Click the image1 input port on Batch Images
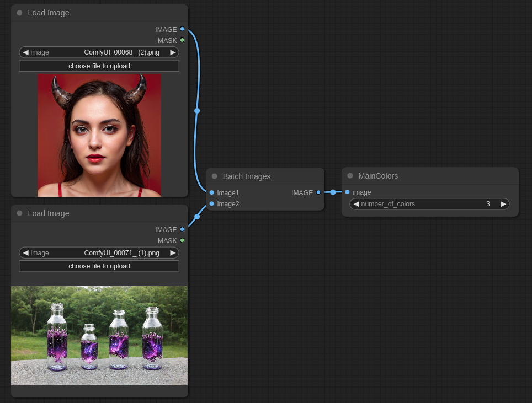 (212, 192)
